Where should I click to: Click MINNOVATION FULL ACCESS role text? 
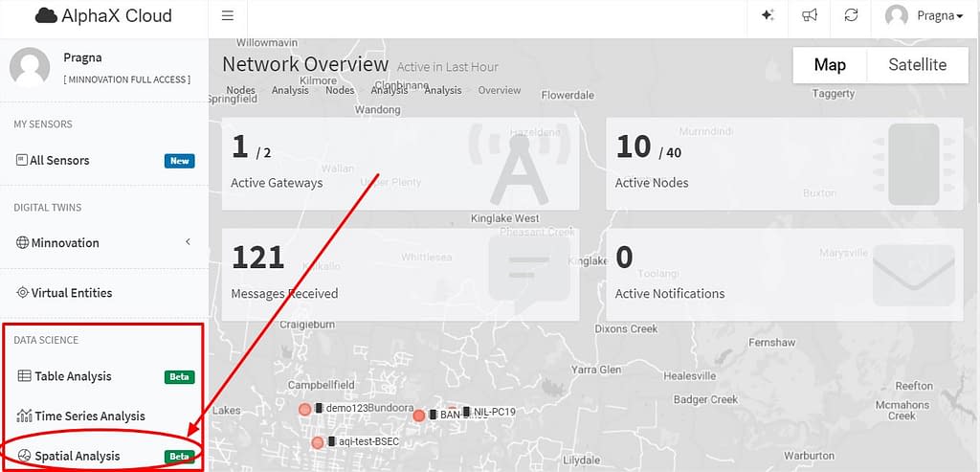pyautogui.click(x=127, y=79)
